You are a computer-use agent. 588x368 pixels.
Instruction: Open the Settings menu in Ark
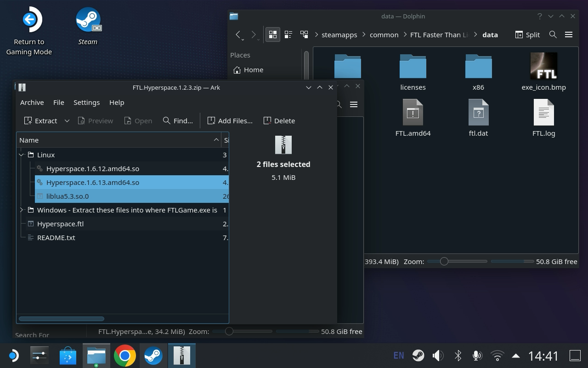click(x=86, y=102)
